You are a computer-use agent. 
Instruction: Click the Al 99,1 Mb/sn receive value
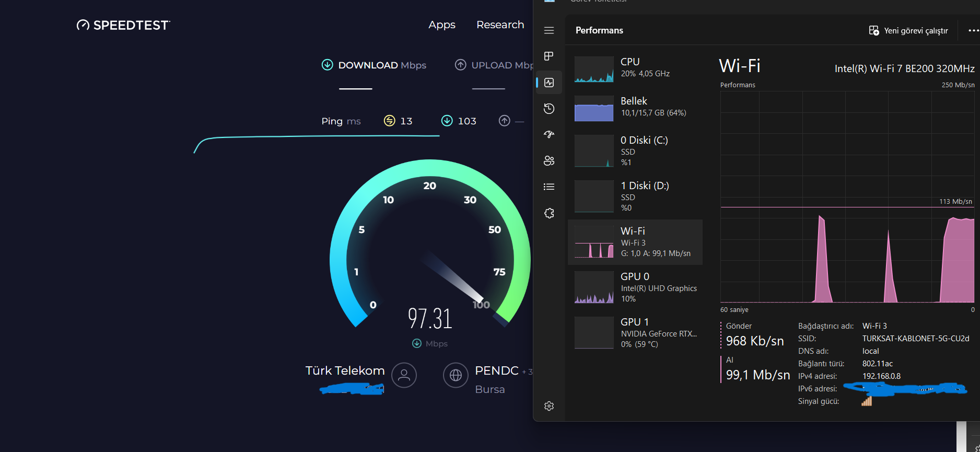pyautogui.click(x=757, y=375)
